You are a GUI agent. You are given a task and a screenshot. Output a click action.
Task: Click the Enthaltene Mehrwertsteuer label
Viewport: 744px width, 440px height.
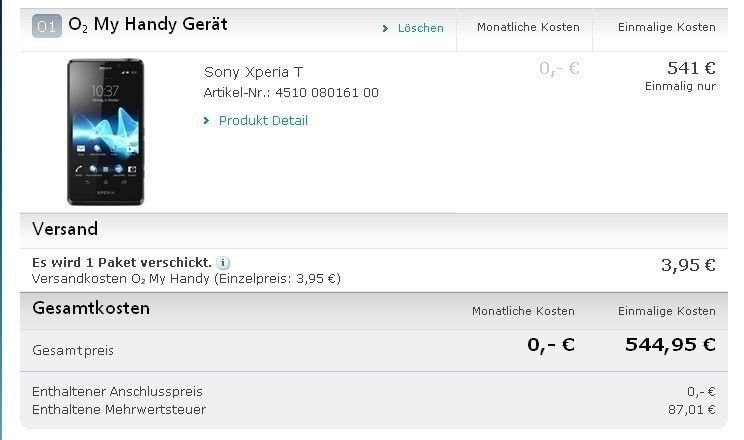click(119, 409)
